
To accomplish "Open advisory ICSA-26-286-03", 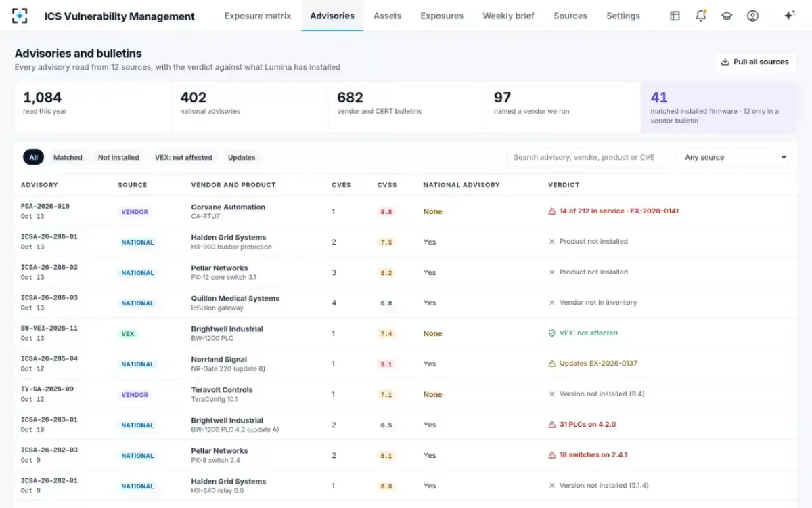I will 49,297.
